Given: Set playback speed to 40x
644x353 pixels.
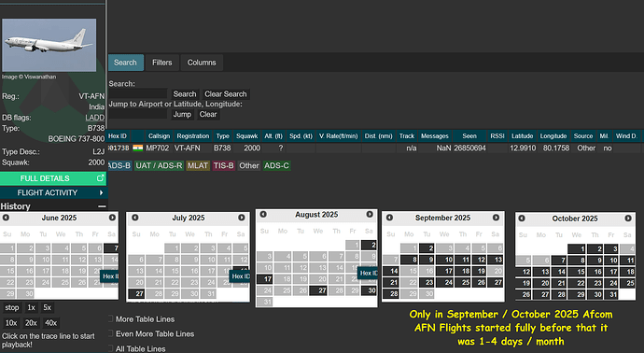Looking at the screenshot, I should 50,322.
